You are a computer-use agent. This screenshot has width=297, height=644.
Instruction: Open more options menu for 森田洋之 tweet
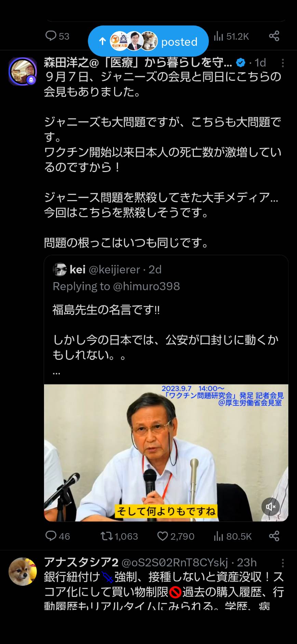[x=283, y=63]
